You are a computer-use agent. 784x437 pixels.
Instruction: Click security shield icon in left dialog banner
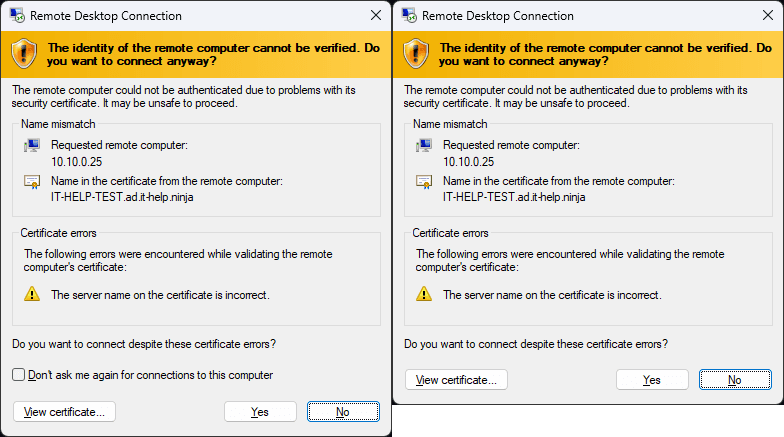24,54
